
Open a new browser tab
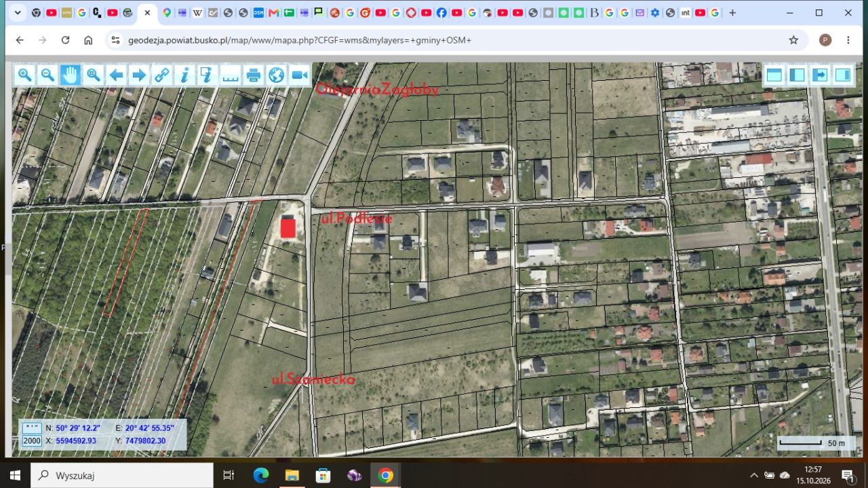tap(732, 12)
